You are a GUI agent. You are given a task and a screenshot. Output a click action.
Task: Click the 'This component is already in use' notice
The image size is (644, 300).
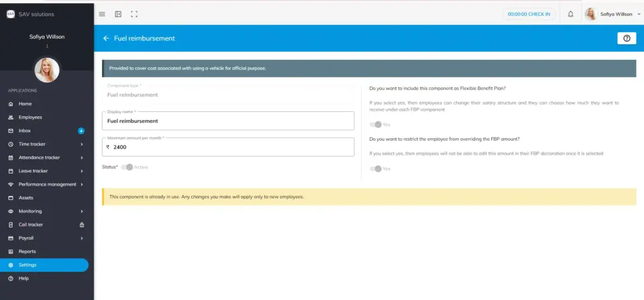(x=369, y=197)
